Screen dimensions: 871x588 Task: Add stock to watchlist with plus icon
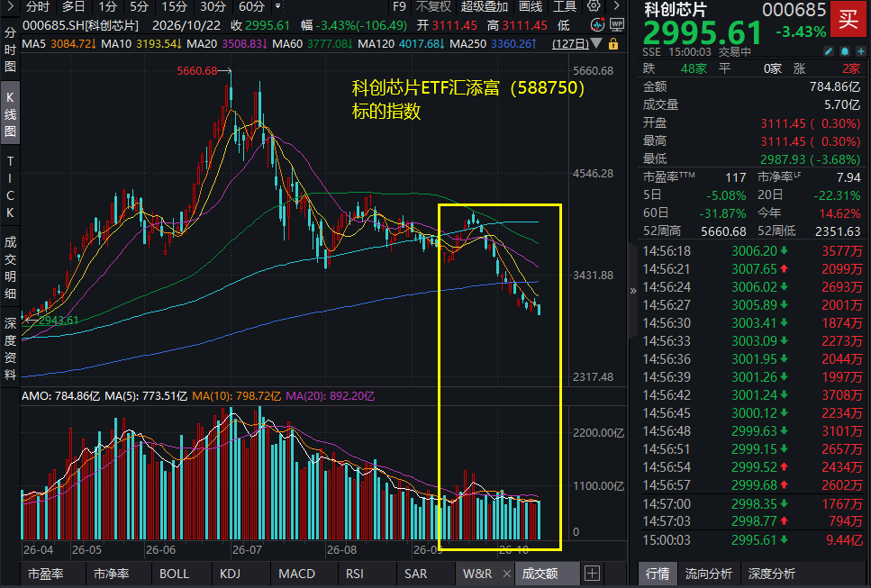pyautogui.click(x=861, y=51)
